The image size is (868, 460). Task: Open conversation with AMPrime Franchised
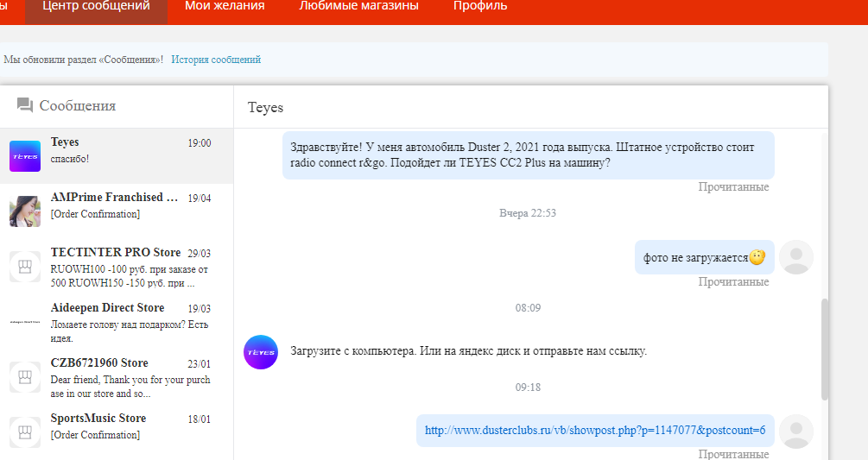pos(117,211)
